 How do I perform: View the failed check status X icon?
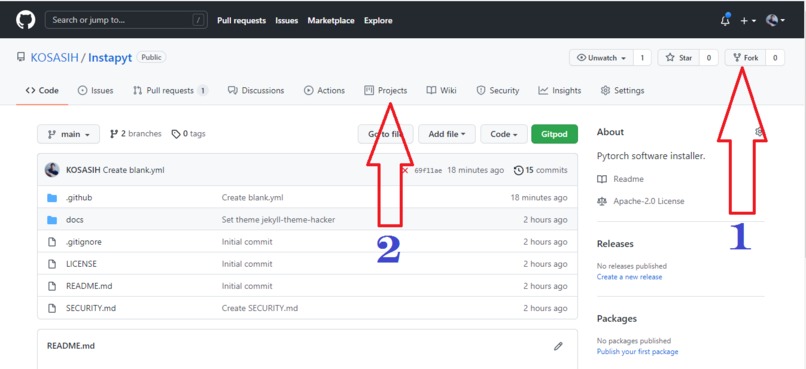pyautogui.click(x=405, y=170)
